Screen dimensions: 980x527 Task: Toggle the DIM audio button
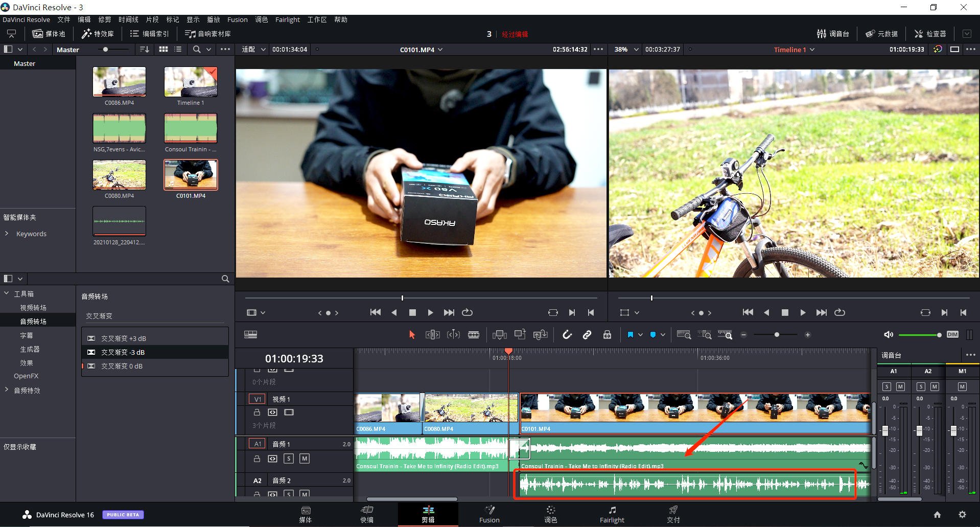[x=952, y=334]
